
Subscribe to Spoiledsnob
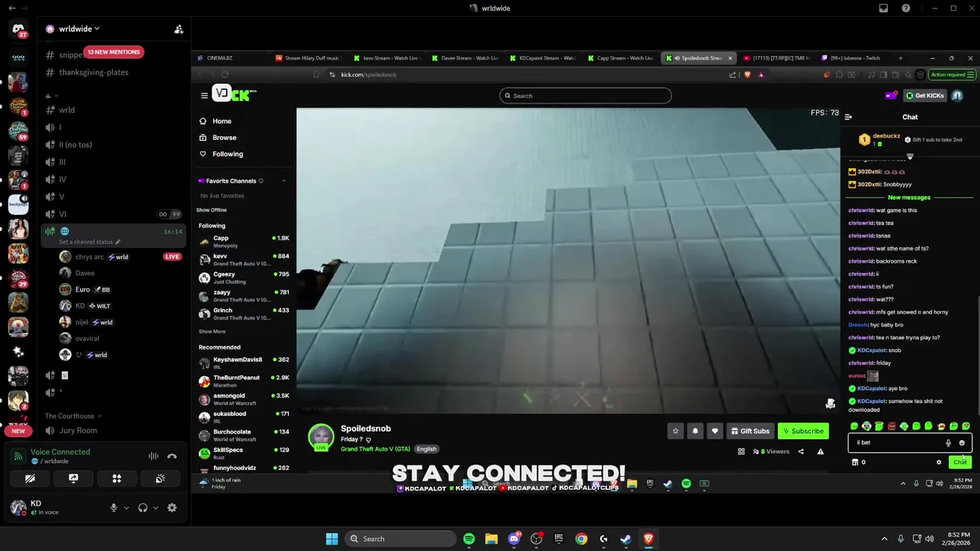click(x=803, y=431)
